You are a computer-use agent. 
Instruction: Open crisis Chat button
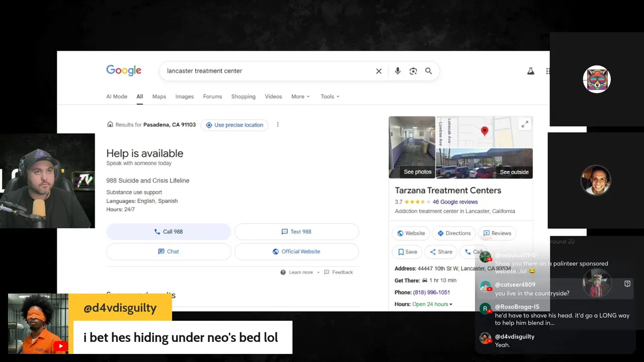169,251
